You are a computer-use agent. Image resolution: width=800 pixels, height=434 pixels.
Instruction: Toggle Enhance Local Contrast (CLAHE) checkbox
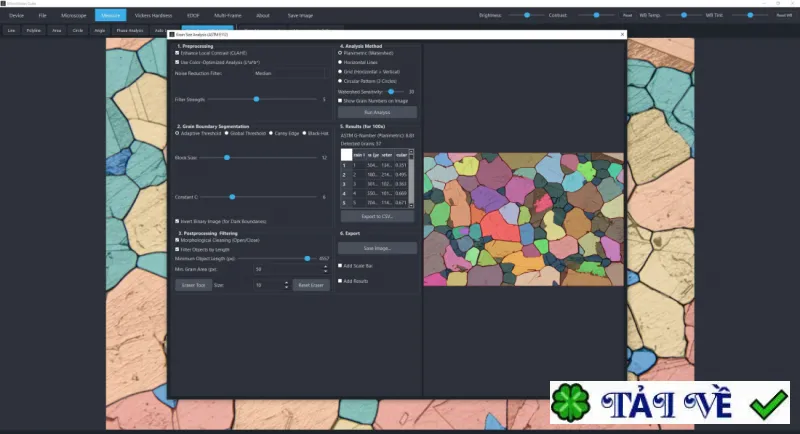click(177, 53)
